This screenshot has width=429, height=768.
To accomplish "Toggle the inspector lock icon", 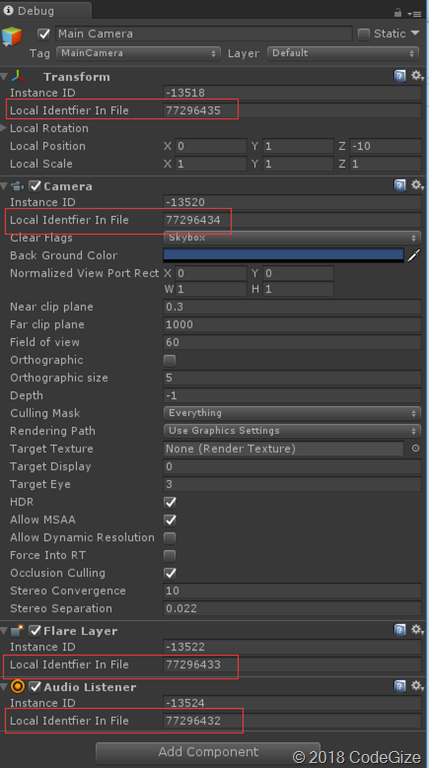I will (398, 13).
